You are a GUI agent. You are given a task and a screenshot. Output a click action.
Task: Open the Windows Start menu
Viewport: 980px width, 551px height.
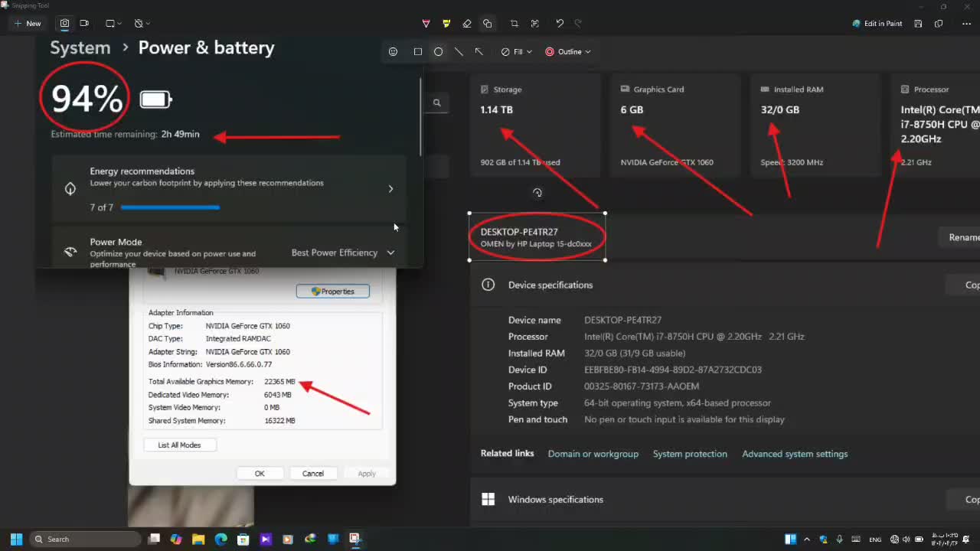pyautogui.click(x=16, y=540)
